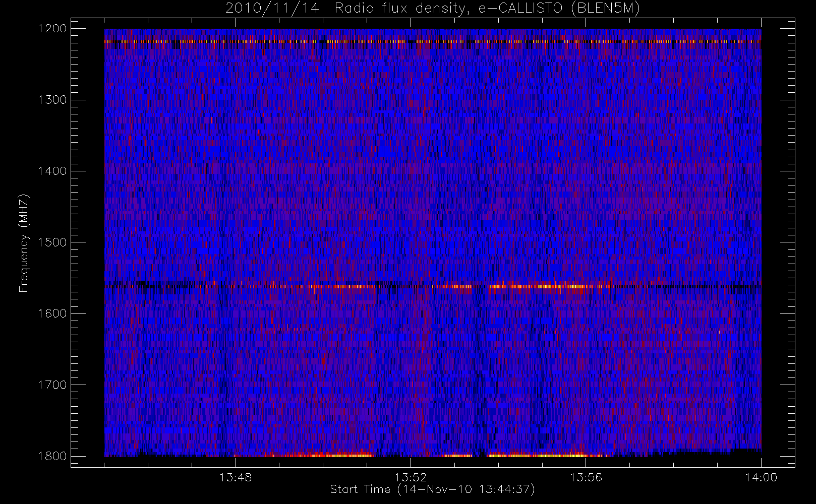Screen dimensions: 816x504
Task: Click the 14:00 time tick label
Action: coord(761,477)
